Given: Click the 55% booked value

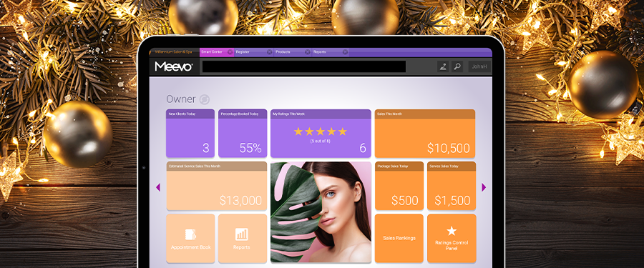Looking at the screenshot, I should click(x=250, y=148).
